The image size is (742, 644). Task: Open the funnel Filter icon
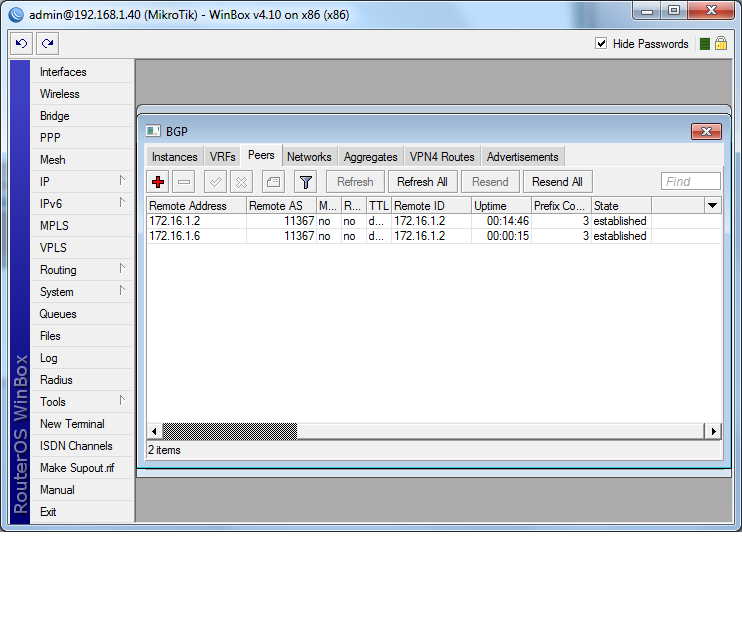click(306, 182)
